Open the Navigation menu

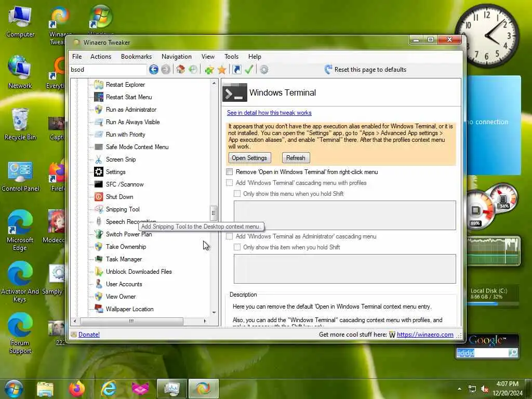coord(177,57)
